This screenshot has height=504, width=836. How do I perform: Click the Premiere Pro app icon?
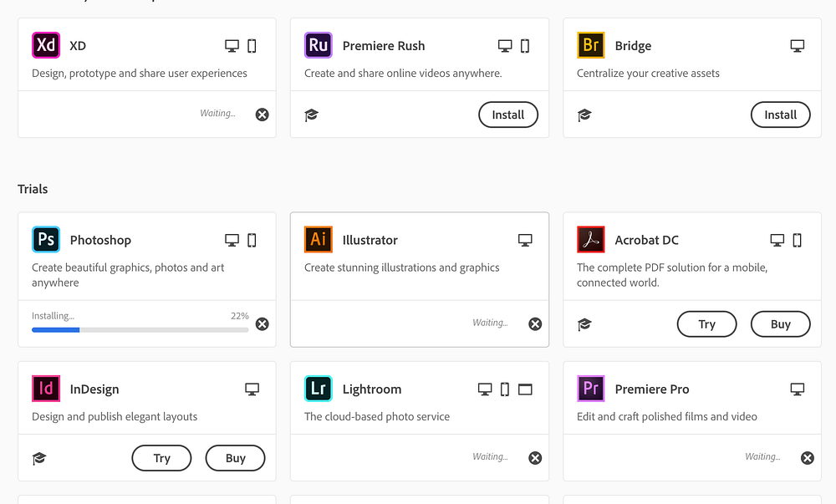tap(591, 389)
